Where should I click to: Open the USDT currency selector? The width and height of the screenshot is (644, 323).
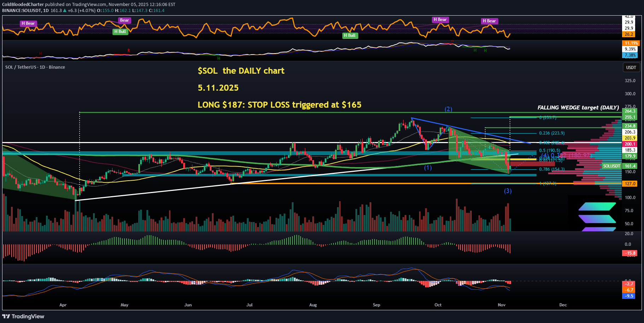click(x=631, y=67)
